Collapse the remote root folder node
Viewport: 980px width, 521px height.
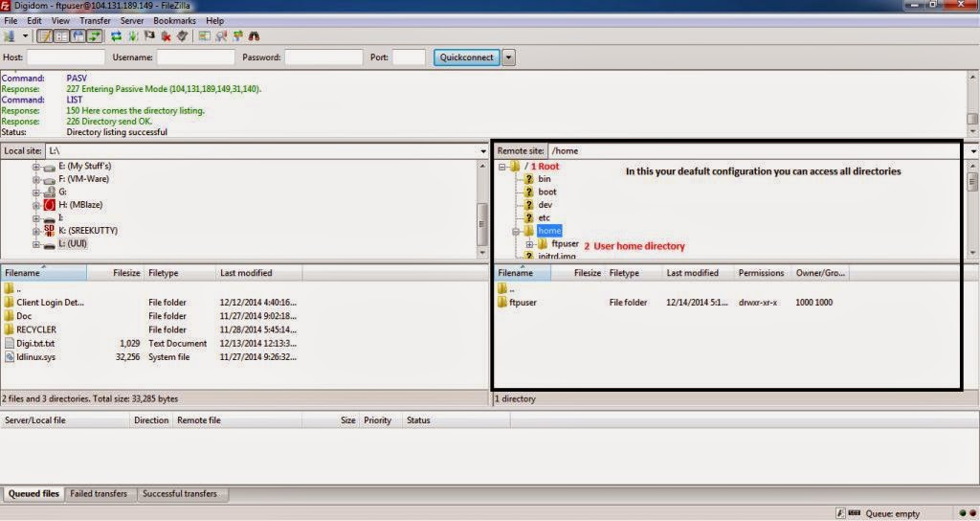click(x=502, y=167)
